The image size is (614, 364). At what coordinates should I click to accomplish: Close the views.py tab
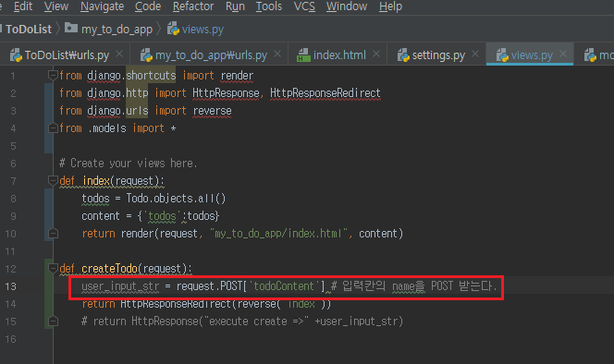click(563, 54)
